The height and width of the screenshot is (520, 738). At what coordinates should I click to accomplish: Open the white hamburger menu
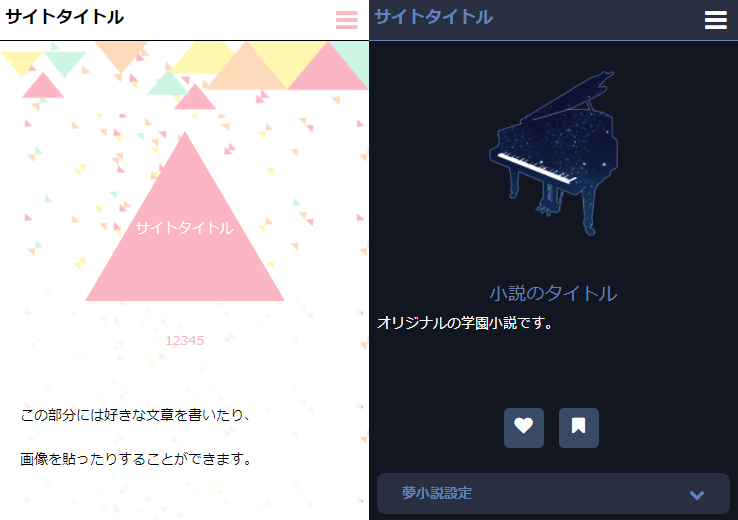tap(715, 20)
